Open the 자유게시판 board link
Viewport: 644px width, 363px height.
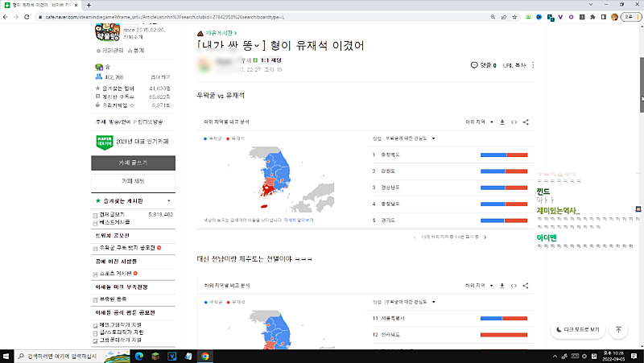(x=219, y=33)
